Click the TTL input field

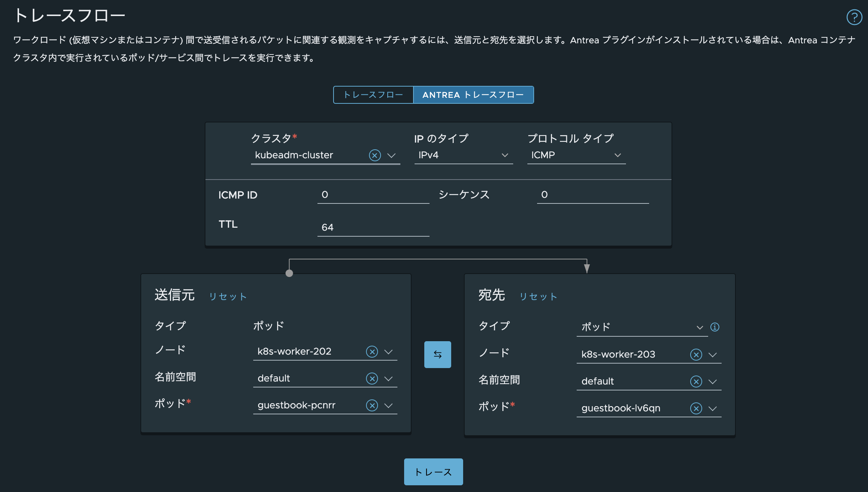[373, 227]
